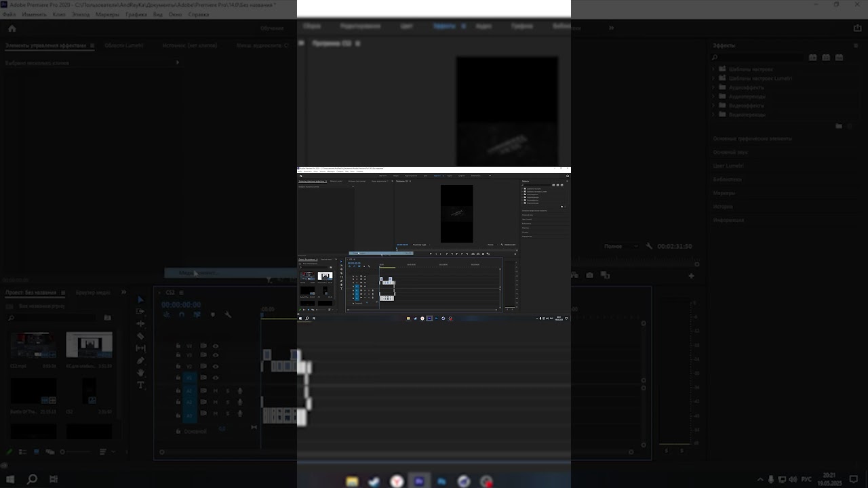This screenshot has height=488, width=868.
Task: Expand Аудиопереходы folder in large Effects panel
Action: point(714,96)
